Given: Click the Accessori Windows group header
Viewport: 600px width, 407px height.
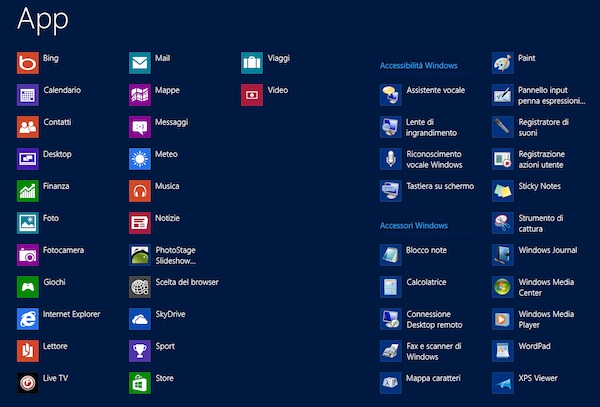Looking at the screenshot, I should pos(414,225).
